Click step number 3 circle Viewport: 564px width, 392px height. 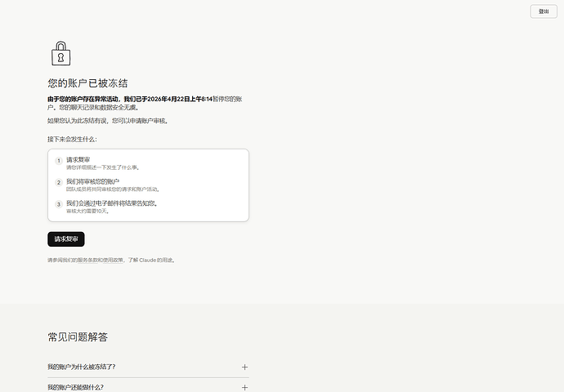click(59, 204)
